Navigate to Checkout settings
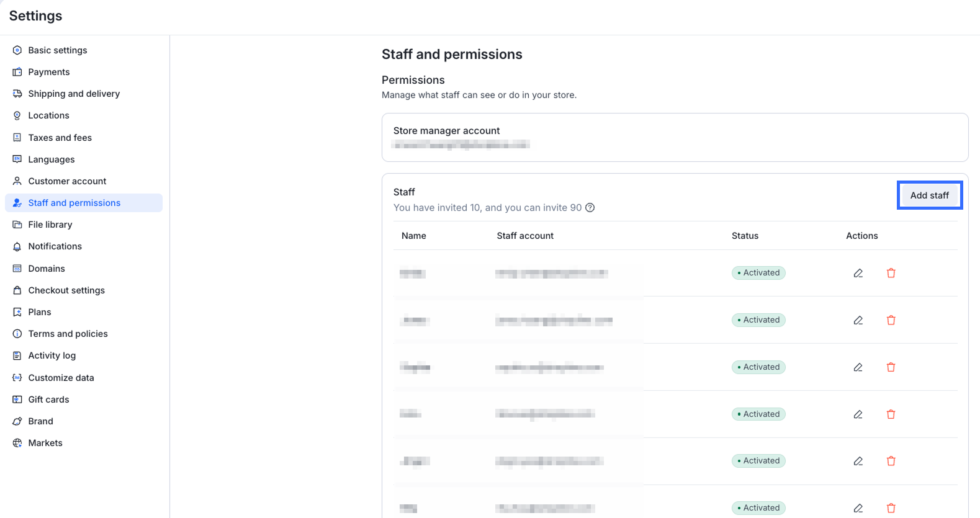This screenshot has height=518, width=980. tap(66, 290)
